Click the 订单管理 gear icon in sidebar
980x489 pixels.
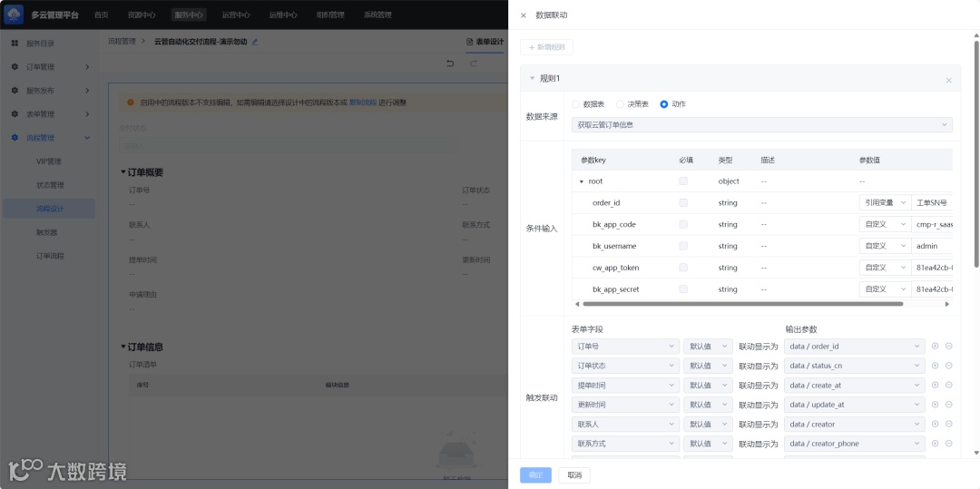point(15,67)
